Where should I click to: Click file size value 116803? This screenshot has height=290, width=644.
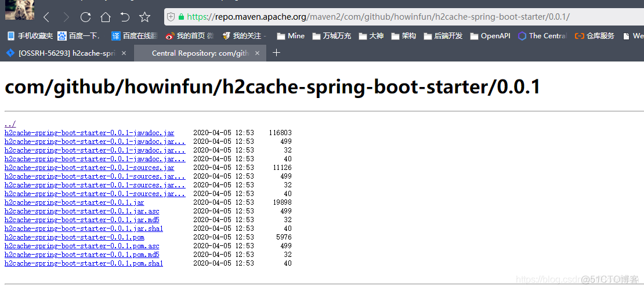pyautogui.click(x=281, y=133)
